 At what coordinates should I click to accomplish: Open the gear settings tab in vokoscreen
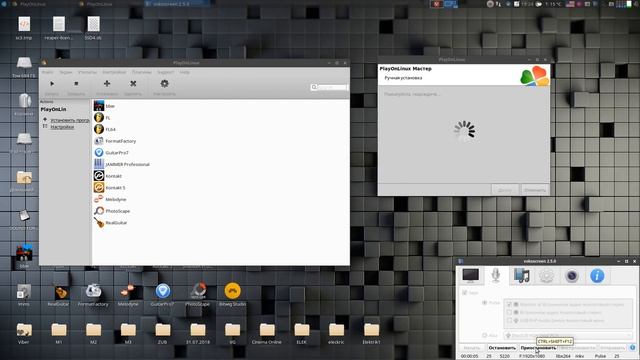[x=547, y=276]
